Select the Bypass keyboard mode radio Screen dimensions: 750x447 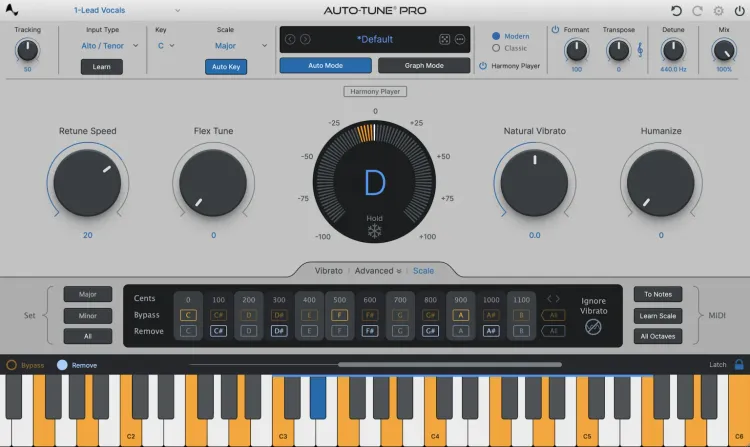11,365
